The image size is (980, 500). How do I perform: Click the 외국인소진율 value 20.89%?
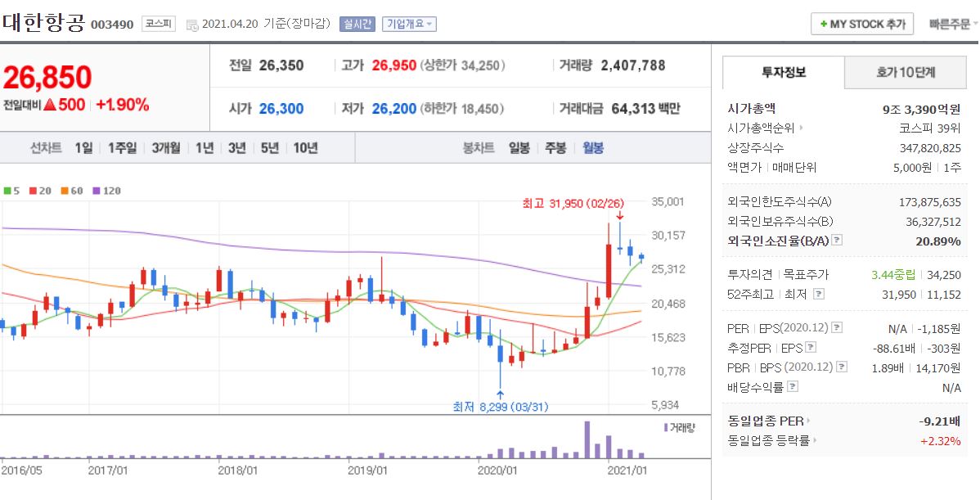pyautogui.click(x=938, y=241)
